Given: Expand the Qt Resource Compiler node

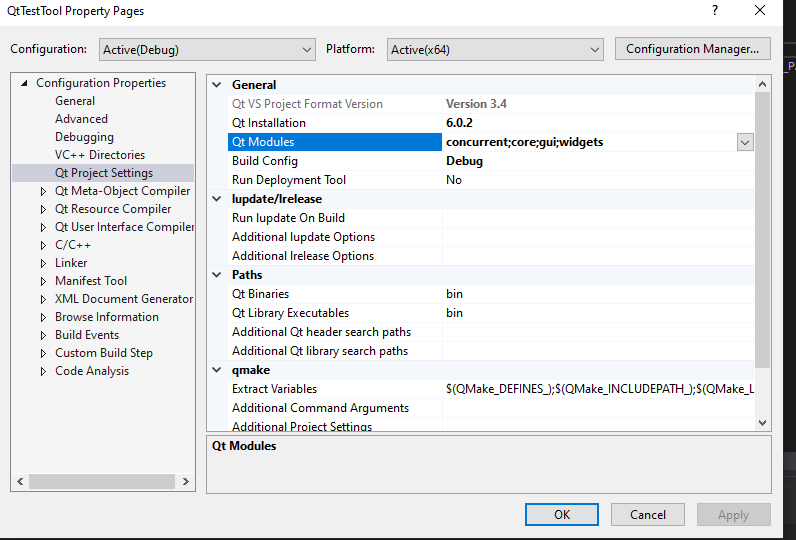Looking at the screenshot, I should point(43,209).
